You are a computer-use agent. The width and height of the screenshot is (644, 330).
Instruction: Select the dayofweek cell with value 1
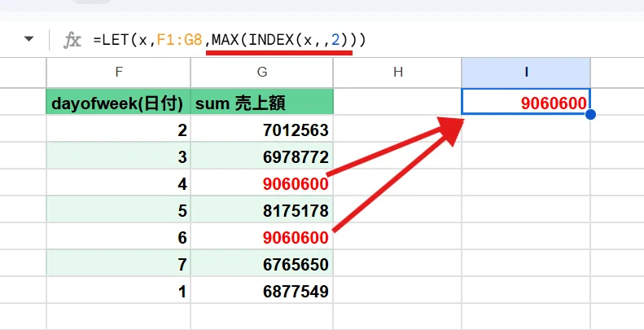119,290
